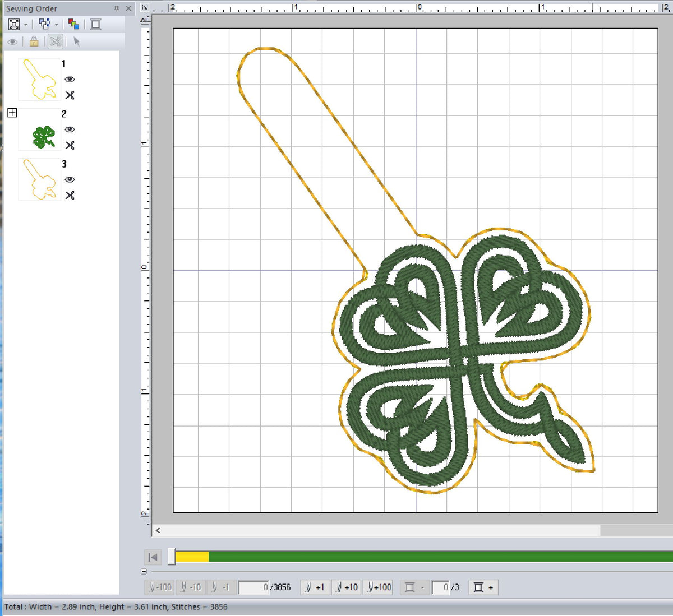Screen dimensions: 673x616
Task: Click the Sewing Order panel title
Action: [31, 8]
